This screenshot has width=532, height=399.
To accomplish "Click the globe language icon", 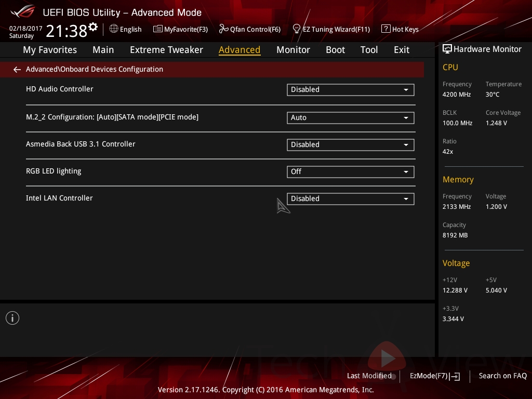I will [114, 29].
